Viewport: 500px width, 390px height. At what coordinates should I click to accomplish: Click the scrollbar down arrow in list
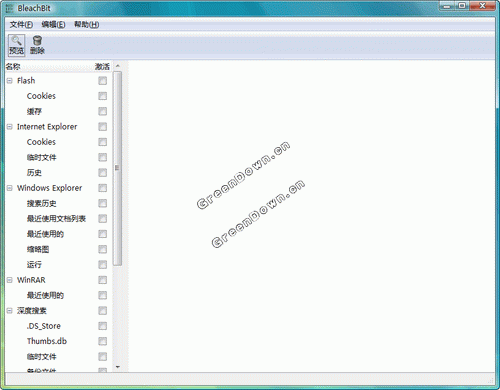(x=117, y=367)
